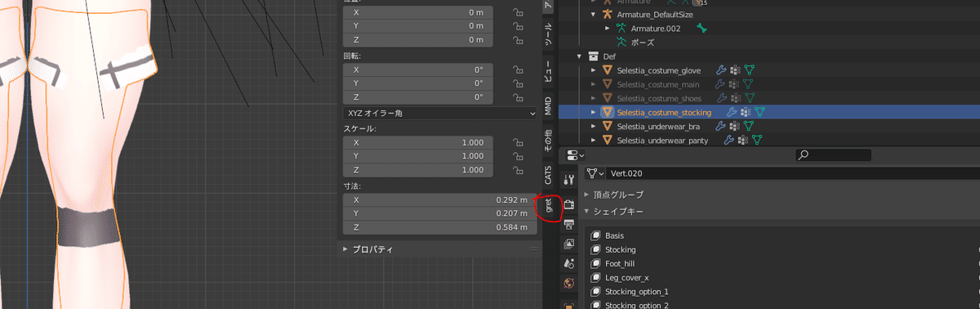This screenshot has height=309, width=980.
Task: Expand Selestia_costume_glove in the outliner
Action: tap(593, 70)
